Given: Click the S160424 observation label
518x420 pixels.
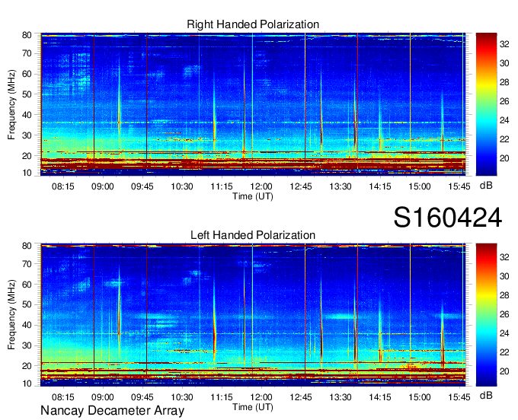Looking at the screenshot, I should coord(448,218).
